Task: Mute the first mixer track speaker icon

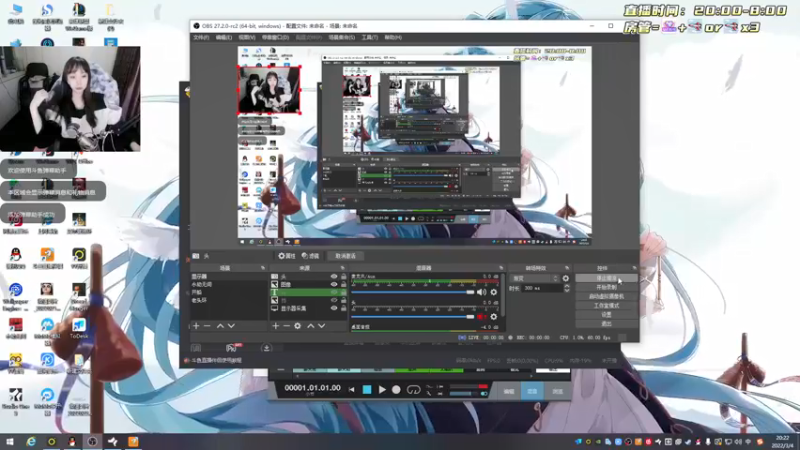Action: [x=481, y=292]
